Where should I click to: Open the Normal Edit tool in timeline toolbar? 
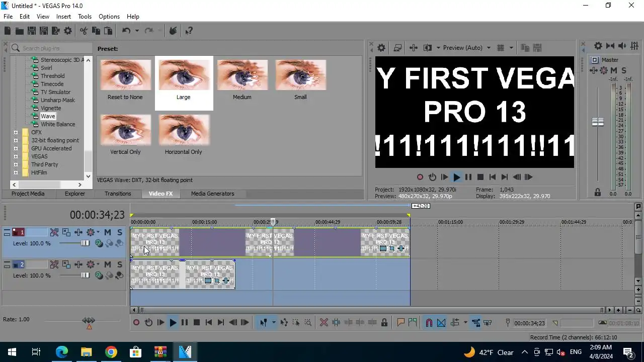point(263,323)
